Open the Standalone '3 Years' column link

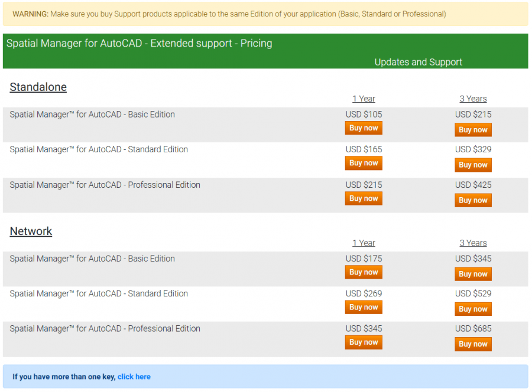(473, 99)
